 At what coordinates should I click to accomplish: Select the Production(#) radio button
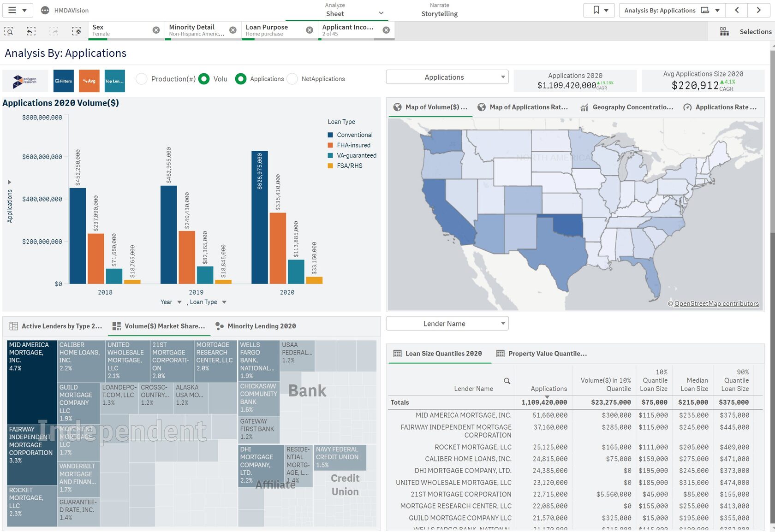click(142, 79)
